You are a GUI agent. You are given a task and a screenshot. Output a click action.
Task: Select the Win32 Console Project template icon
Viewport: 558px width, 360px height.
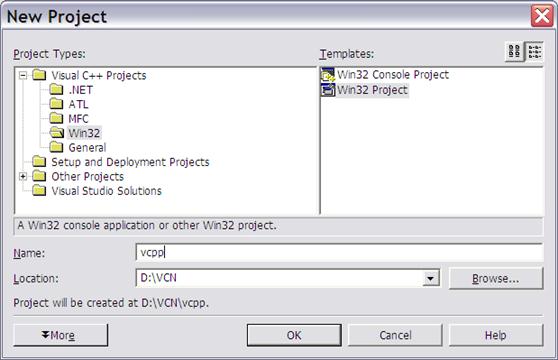[x=328, y=75]
